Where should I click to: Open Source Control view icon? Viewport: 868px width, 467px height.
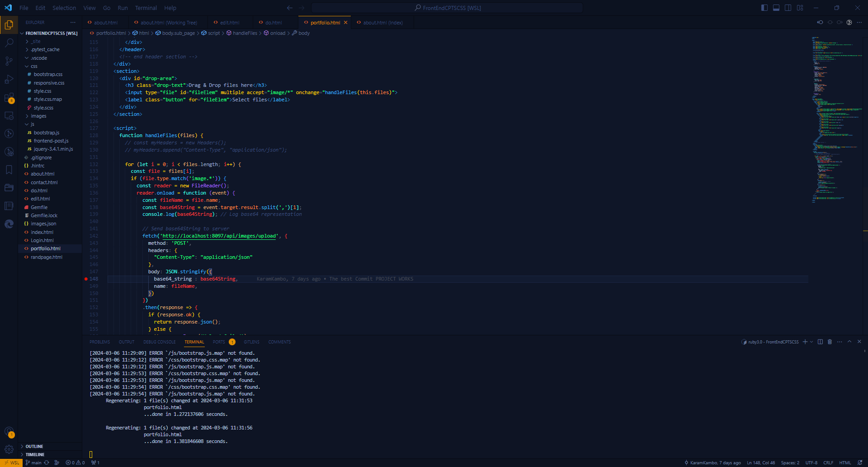(9, 61)
